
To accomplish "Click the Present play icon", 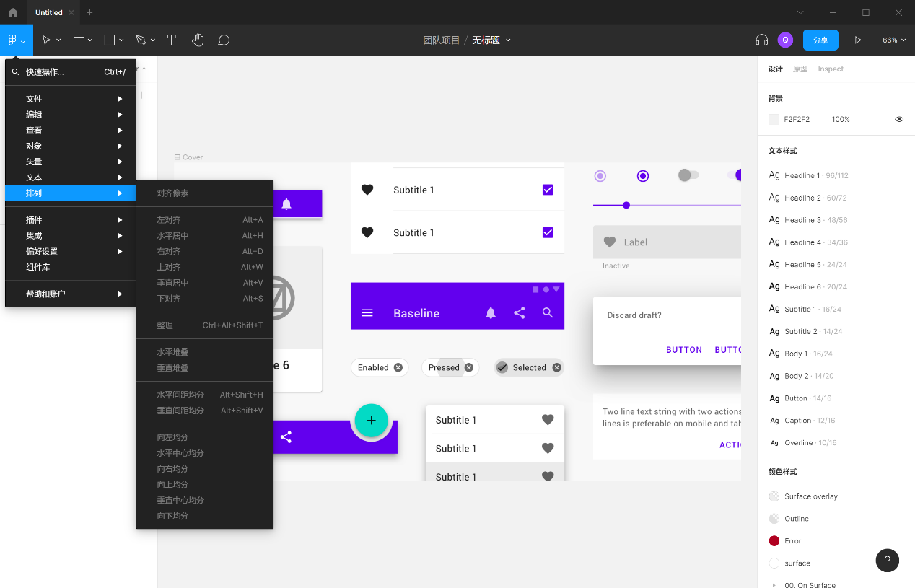I will point(858,40).
